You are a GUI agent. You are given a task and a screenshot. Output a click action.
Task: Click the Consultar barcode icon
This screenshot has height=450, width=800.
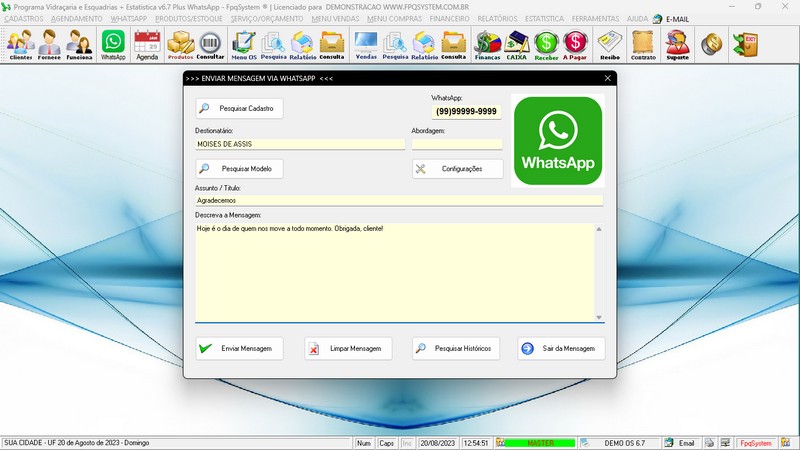pos(210,45)
